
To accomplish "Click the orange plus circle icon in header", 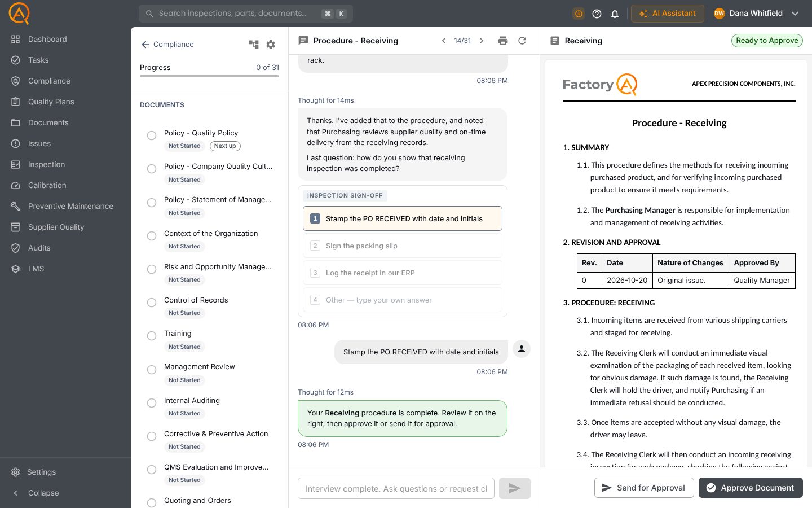I will pos(579,14).
